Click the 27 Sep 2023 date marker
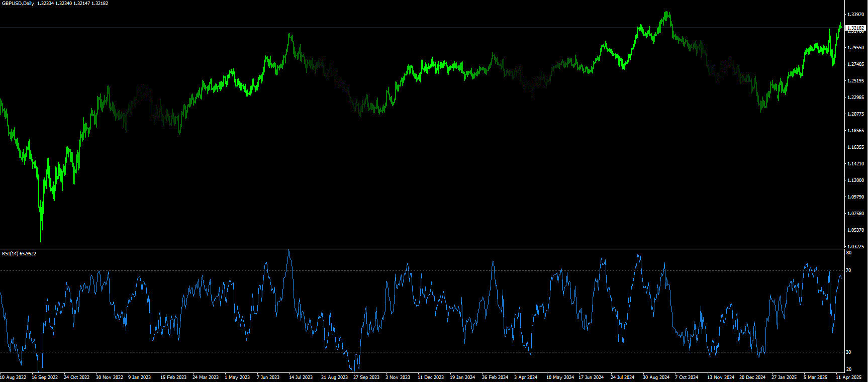This screenshot has width=868, height=382. point(366,377)
